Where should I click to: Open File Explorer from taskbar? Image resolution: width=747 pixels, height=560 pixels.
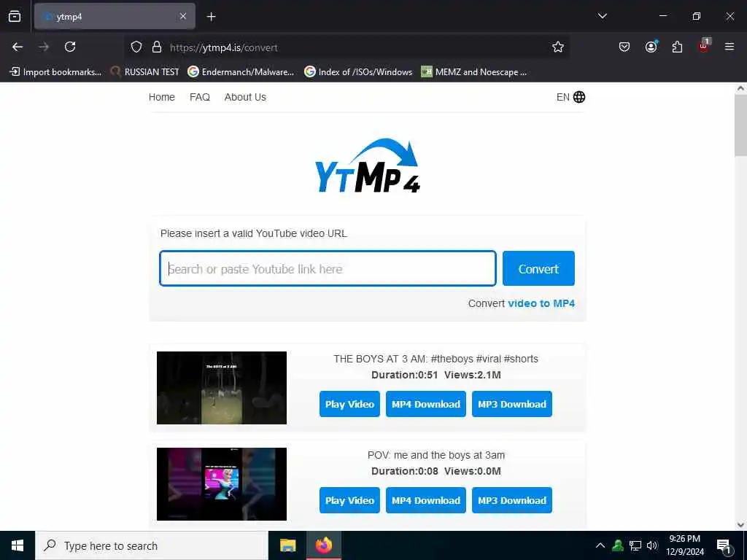(x=287, y=545)
